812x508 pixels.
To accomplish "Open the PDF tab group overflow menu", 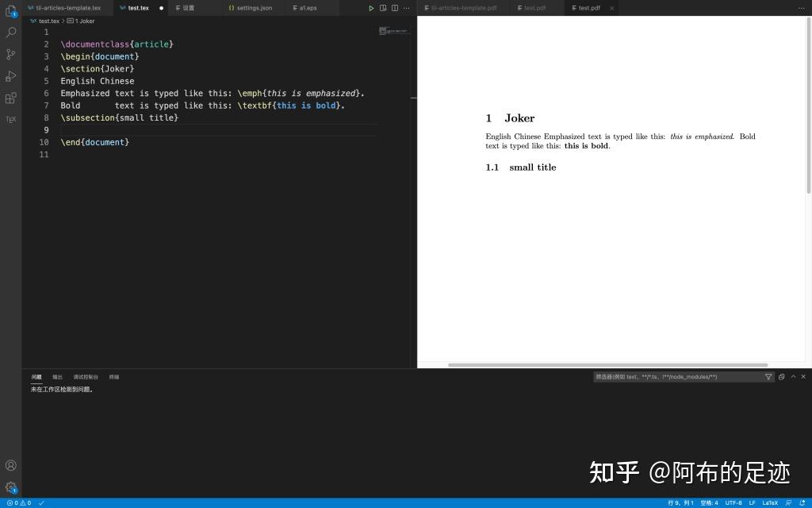I will click(x=802, y=8).
